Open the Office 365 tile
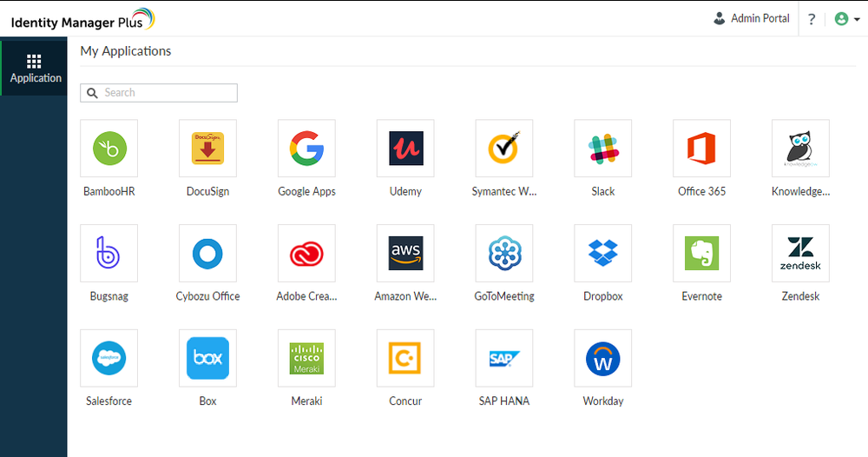868x457 pixels. click(x=702, y=149)
